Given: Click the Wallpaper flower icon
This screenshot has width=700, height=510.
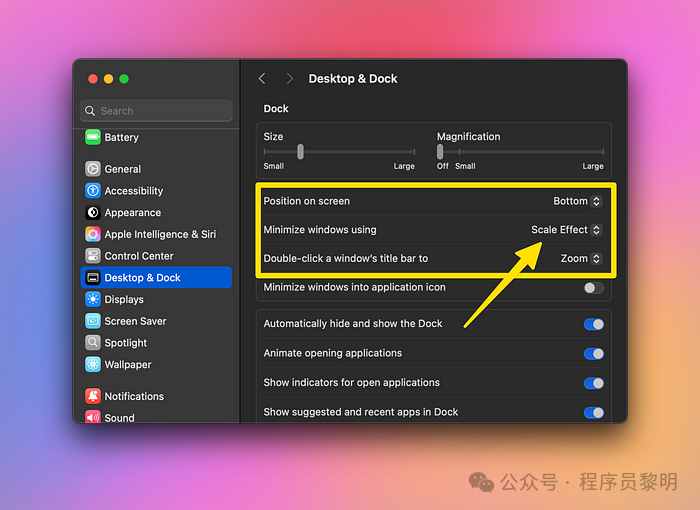Looking at the screenshot, I should (x=93, y=364).
